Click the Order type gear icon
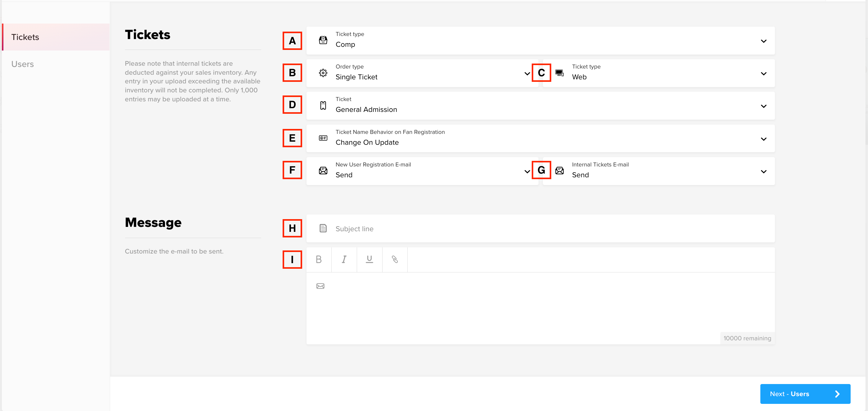The width and height of the screenshot is (868, 411). [323, 73]
